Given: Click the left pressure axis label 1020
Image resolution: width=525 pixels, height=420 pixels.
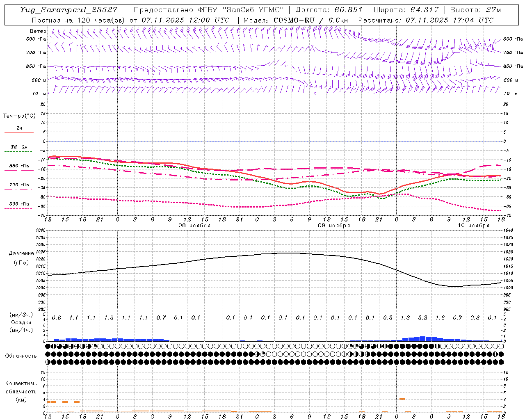Looking at the screenshot, I should [40, 259].
